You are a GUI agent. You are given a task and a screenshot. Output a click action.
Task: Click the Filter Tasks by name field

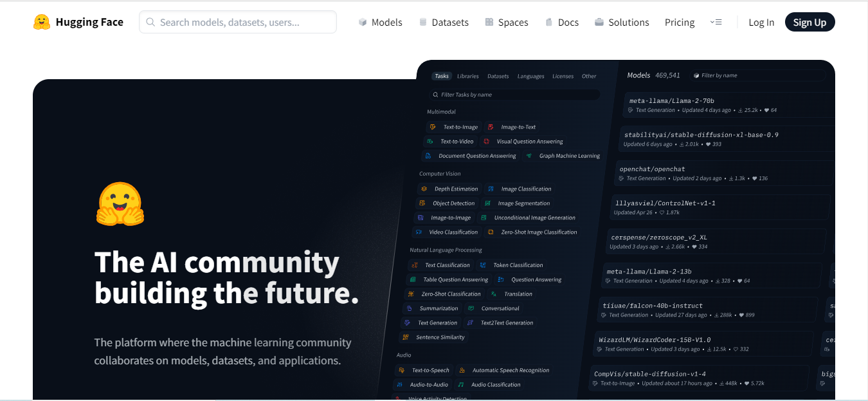tap(514, 95)
